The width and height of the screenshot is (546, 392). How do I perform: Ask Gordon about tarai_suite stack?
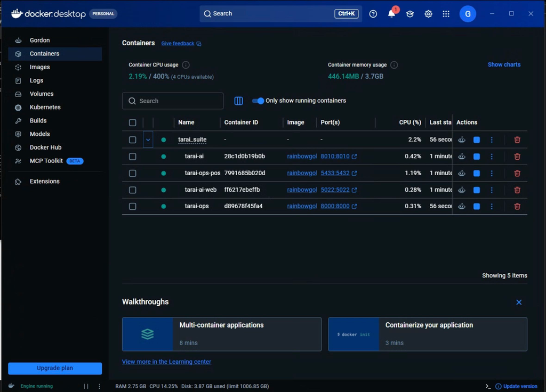point(462,140)
